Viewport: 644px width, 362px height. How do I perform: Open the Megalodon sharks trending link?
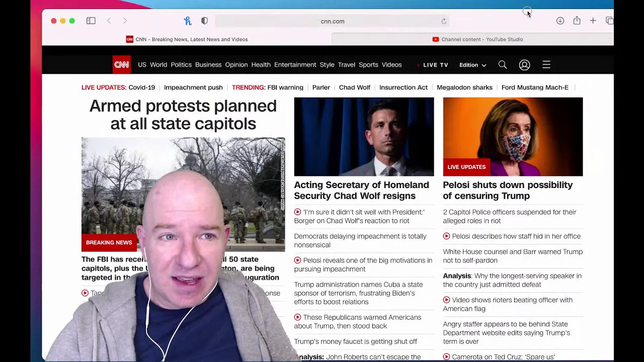pos(464,87)
